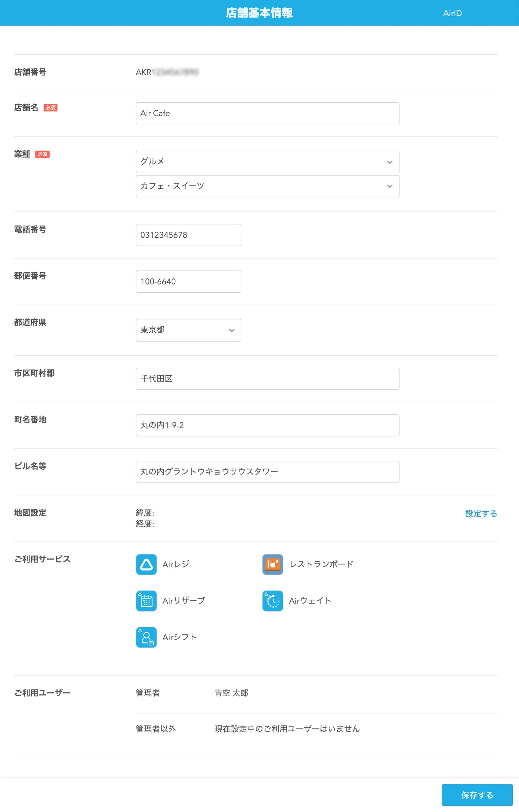
Task: Click the Airレジ service label
Action: [x=176, y=564]
